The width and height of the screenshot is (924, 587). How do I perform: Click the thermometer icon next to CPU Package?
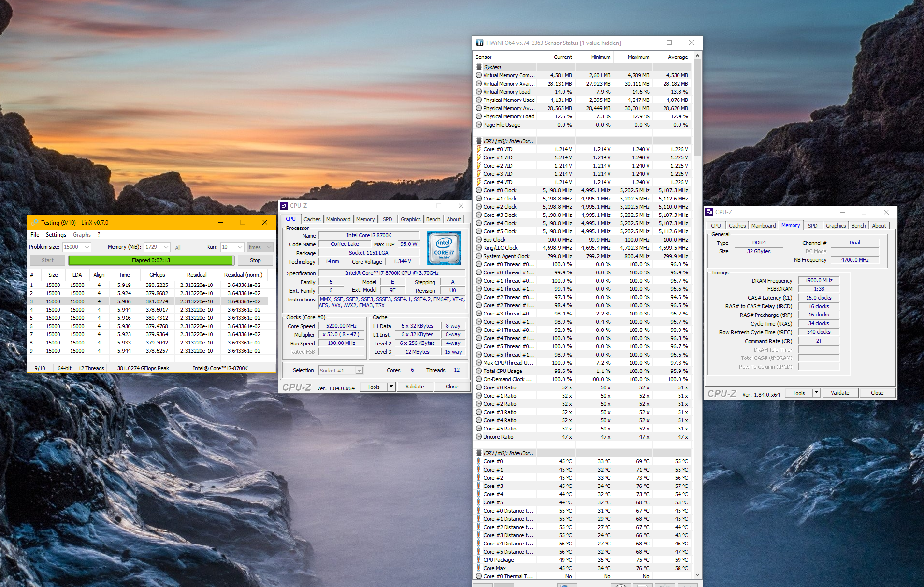[x=479, y=560]
